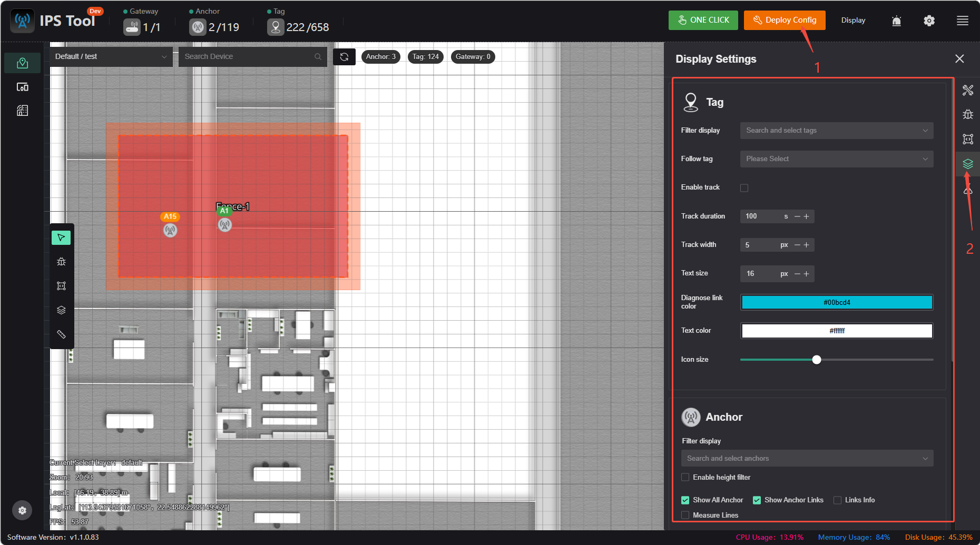Open the alarm bell notifications
The height and width of the screenshot is (545, 980).
pos(896,21)
